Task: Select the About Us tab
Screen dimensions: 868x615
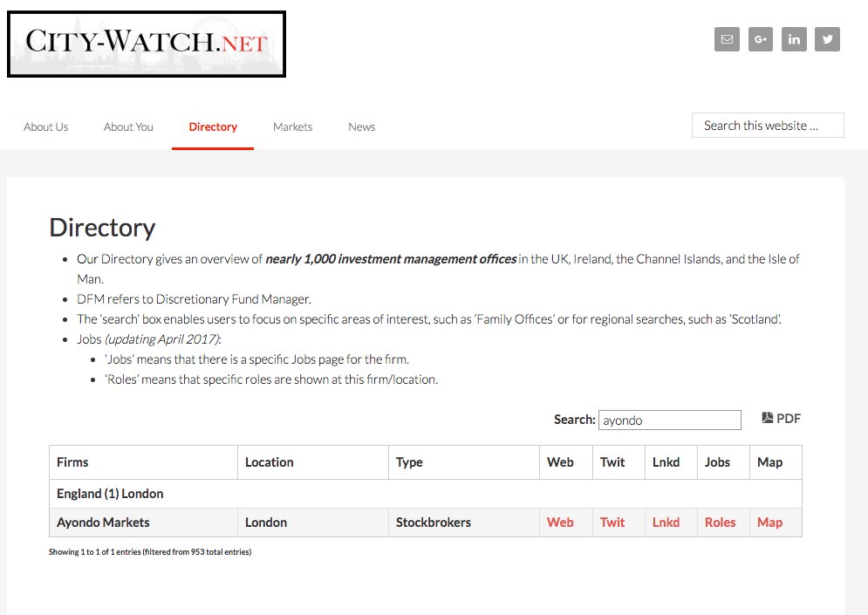Action: pyautogui.click(x=45, y=126)
